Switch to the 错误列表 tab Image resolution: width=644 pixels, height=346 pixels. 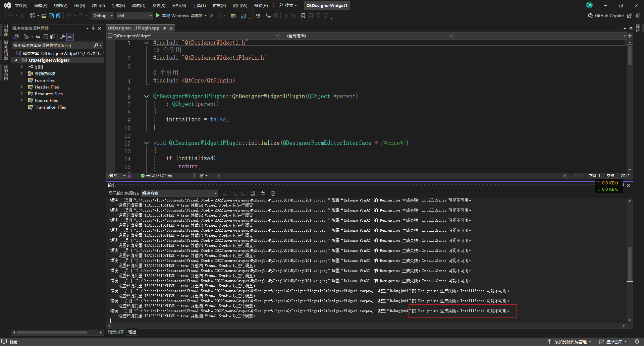pos(116,332)
